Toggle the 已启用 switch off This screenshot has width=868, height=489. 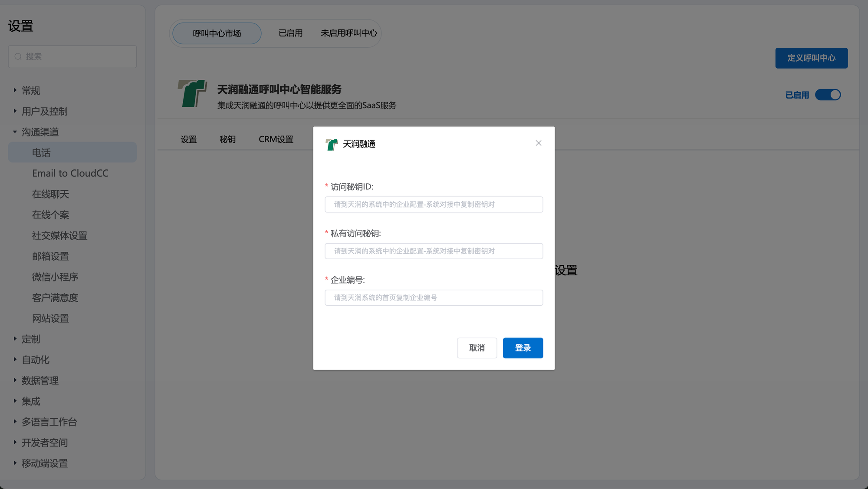coord(828,95)
